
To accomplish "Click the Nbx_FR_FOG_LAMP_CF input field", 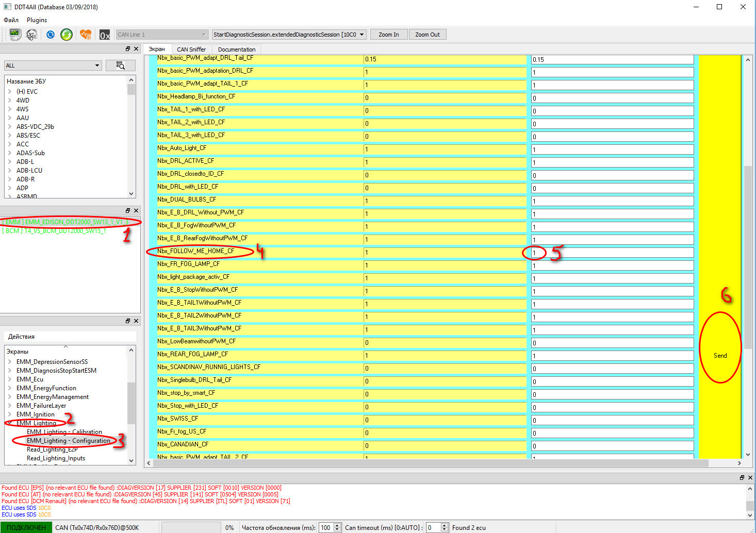I will click(x=613, y=265).
